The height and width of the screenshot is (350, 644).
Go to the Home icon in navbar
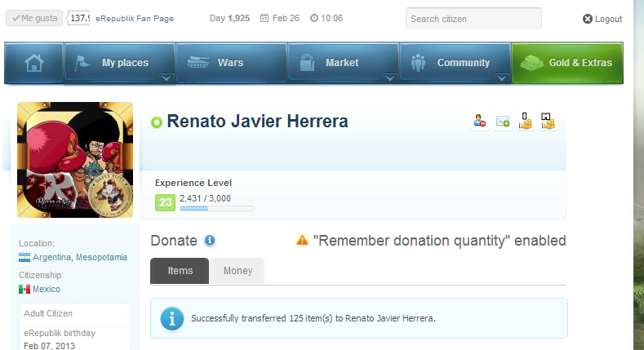click(33, 63)
